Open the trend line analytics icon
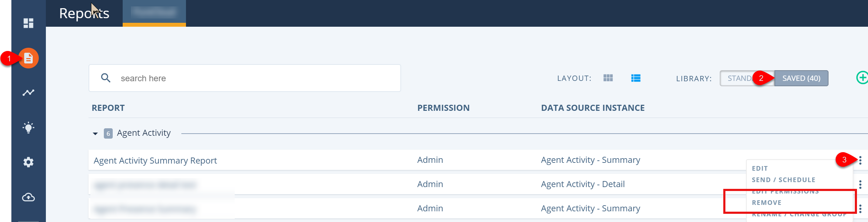The image size is (868, 222). [x=28, y=93]
